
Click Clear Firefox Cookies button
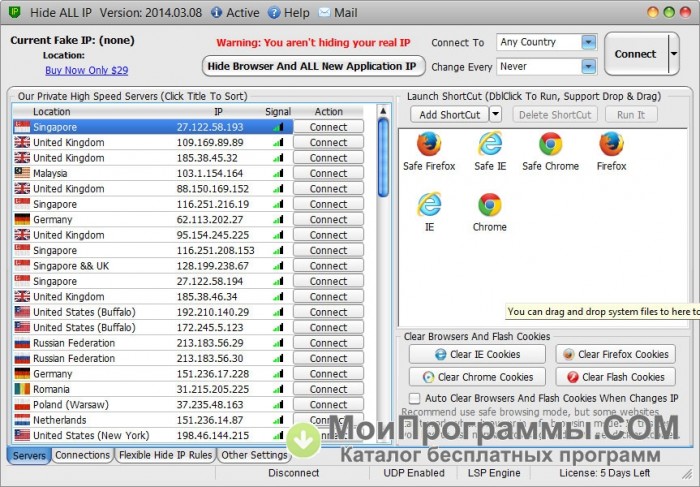point(616,354)
